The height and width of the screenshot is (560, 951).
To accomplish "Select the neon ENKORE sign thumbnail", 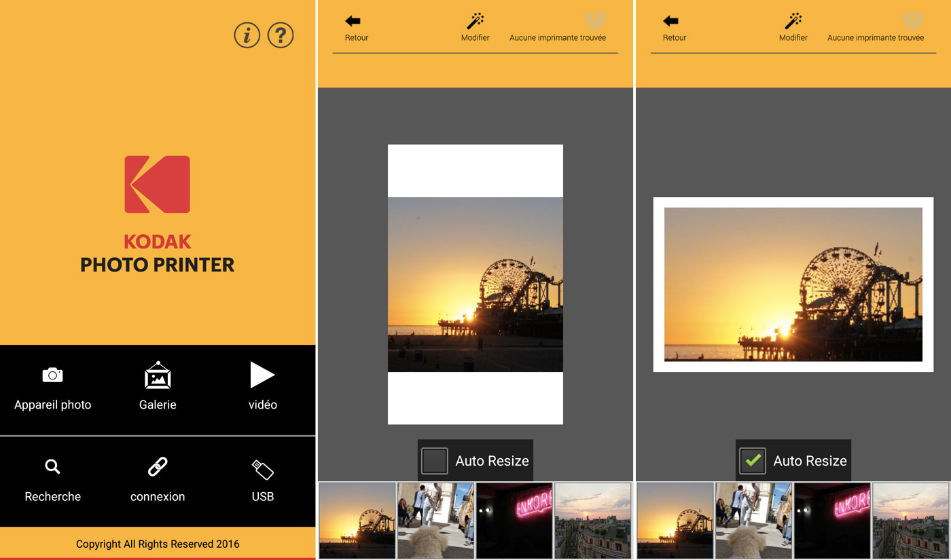I will point(514,520).
